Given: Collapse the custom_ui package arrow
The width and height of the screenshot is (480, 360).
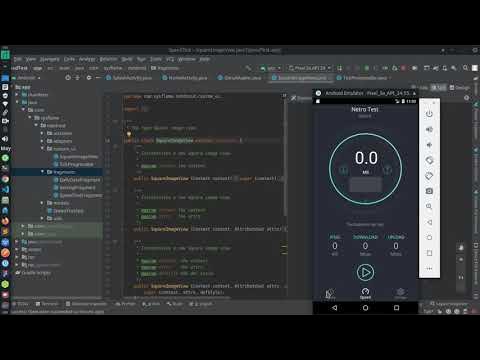Looking at the screenshot, I should coord(42,148).
